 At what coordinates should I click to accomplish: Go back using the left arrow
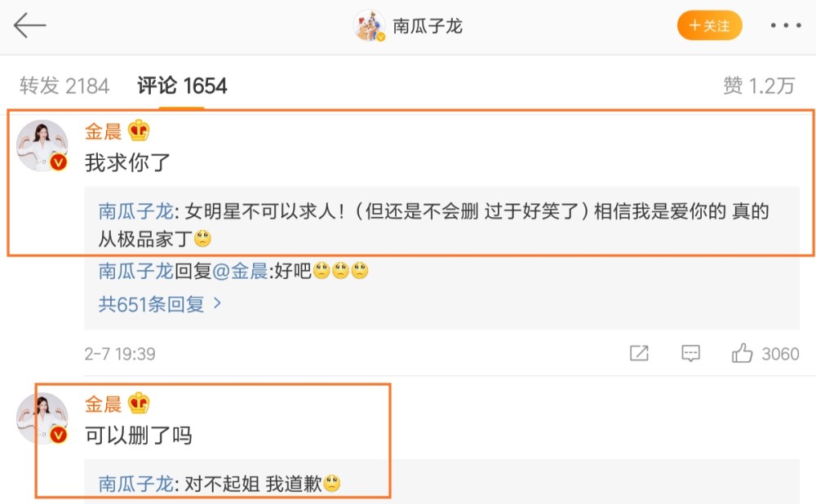tap(29, 25)
